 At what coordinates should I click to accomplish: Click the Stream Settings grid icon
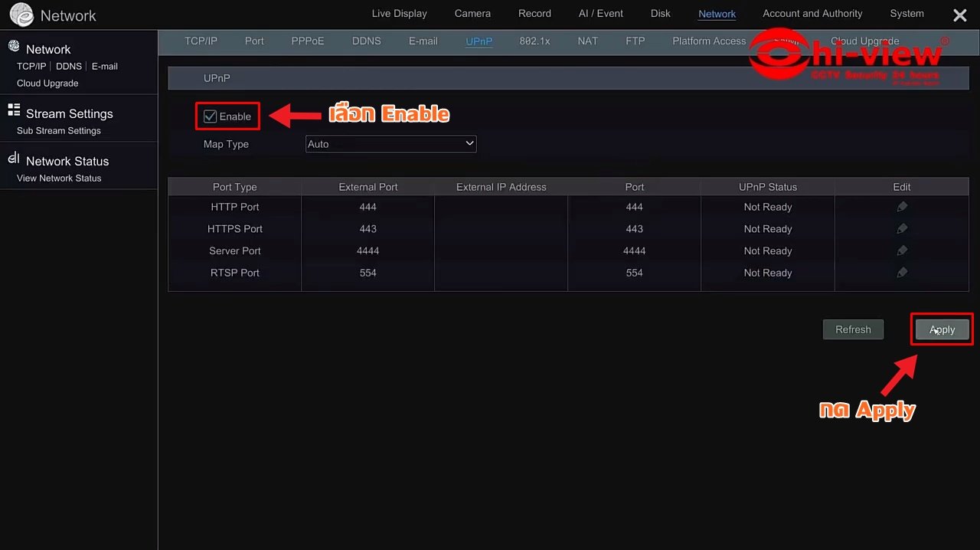14,111
